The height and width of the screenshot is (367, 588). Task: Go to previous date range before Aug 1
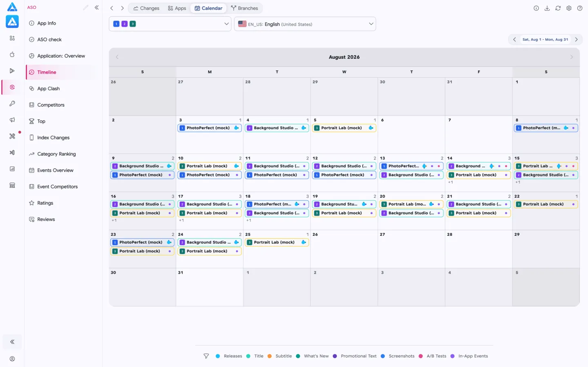point(514,40)
